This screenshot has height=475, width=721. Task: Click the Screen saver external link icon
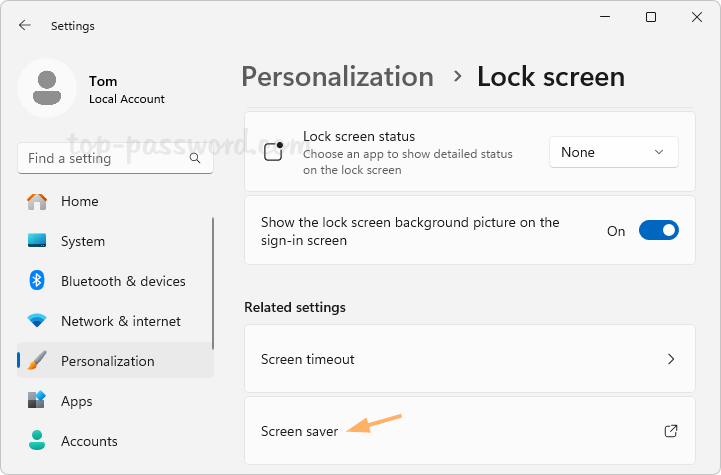pos(671,431)
